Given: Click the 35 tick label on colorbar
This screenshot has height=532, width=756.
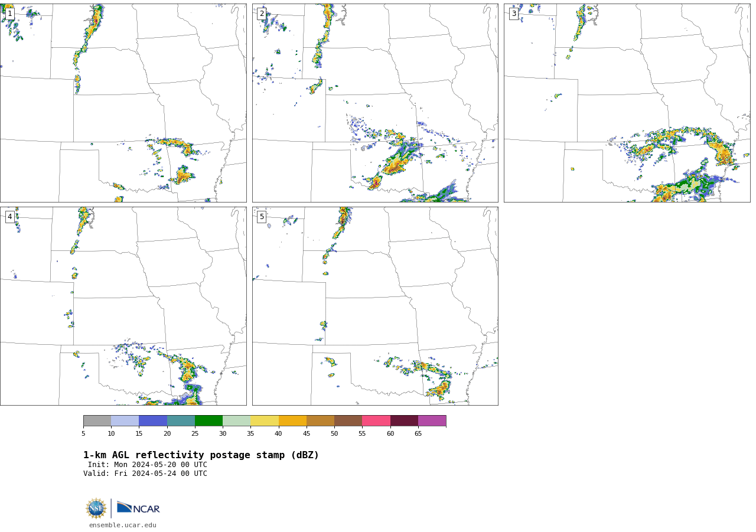Looking at the screenshot, I should pos(250,434).
